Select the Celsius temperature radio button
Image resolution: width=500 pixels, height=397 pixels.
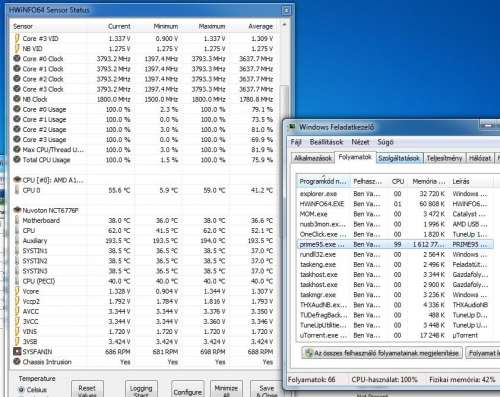[21, 389]
